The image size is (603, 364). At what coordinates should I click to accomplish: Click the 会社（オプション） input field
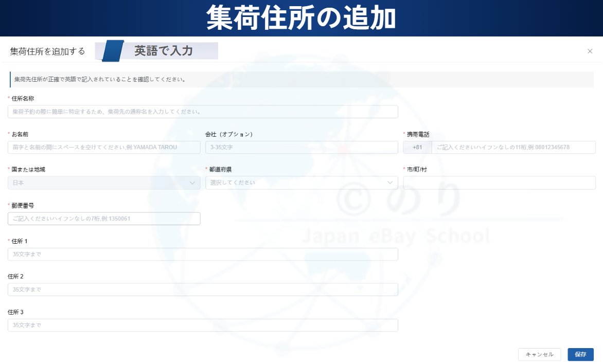(x=302, y=148)
